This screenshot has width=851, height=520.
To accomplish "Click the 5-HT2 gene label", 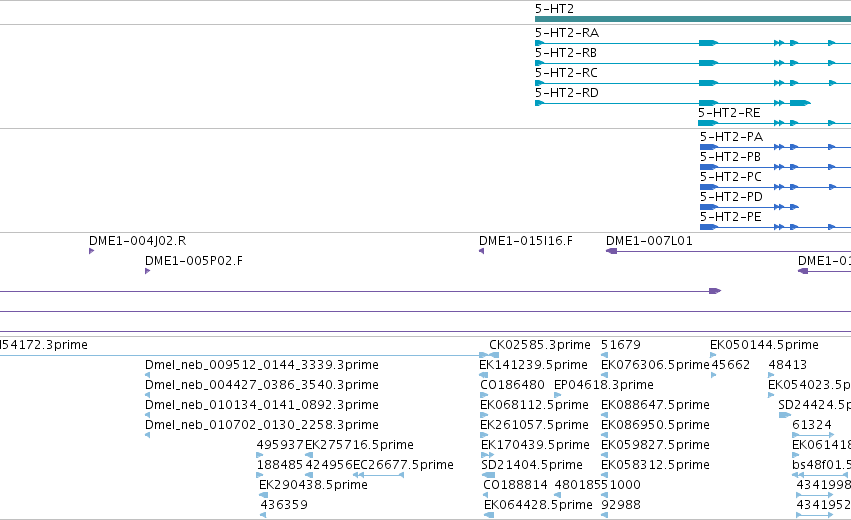I will click(554, 9).
